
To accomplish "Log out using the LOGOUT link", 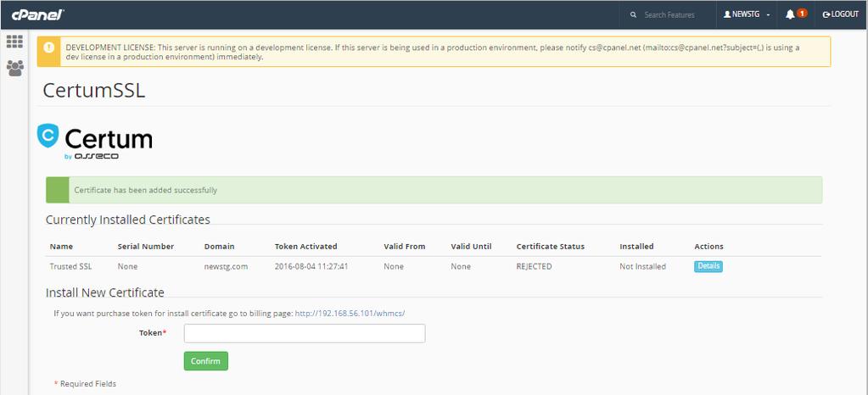I will [840, 15].
